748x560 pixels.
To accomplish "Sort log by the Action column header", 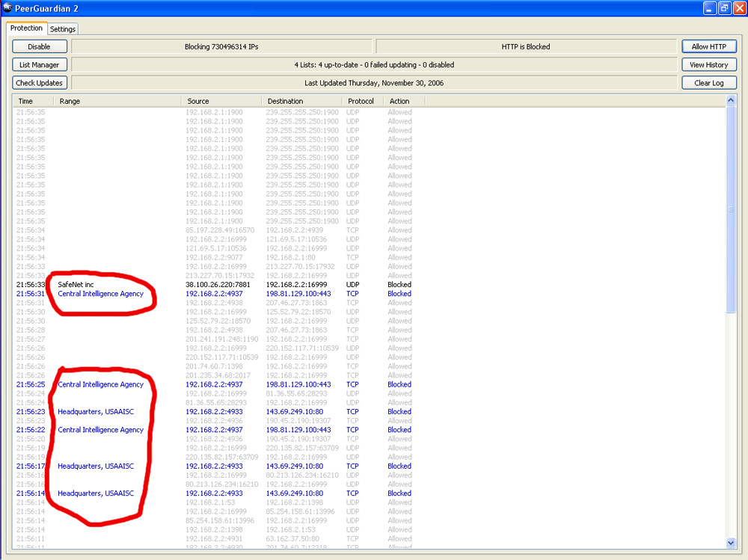I will pyautogui.click(x=404, y=101).
